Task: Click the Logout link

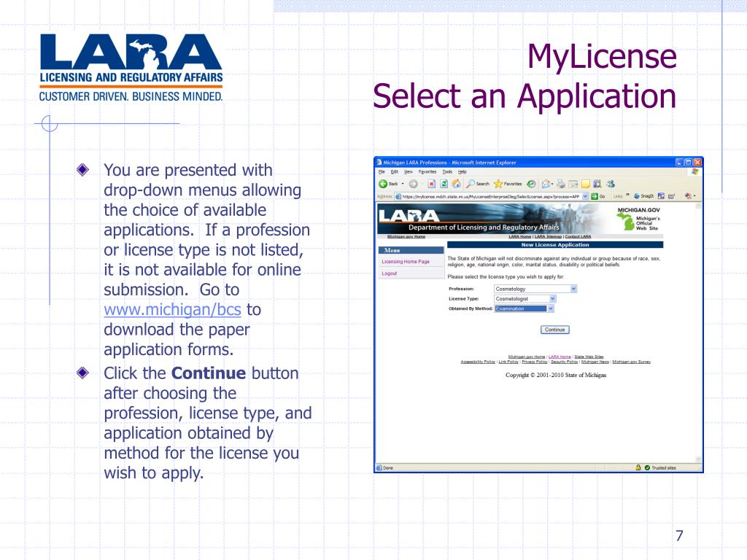Action: [390, 273]
